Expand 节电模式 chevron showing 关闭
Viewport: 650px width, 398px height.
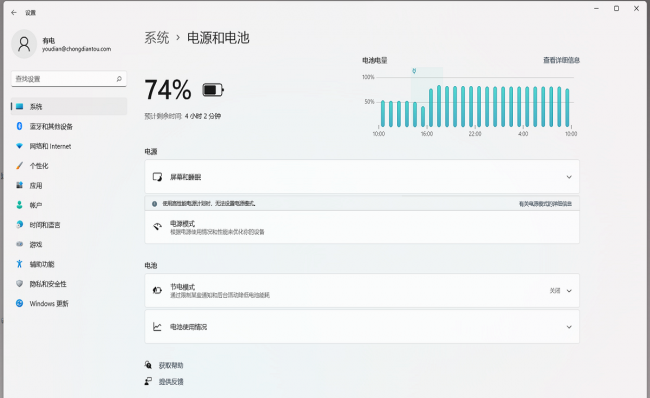(569, 291)
